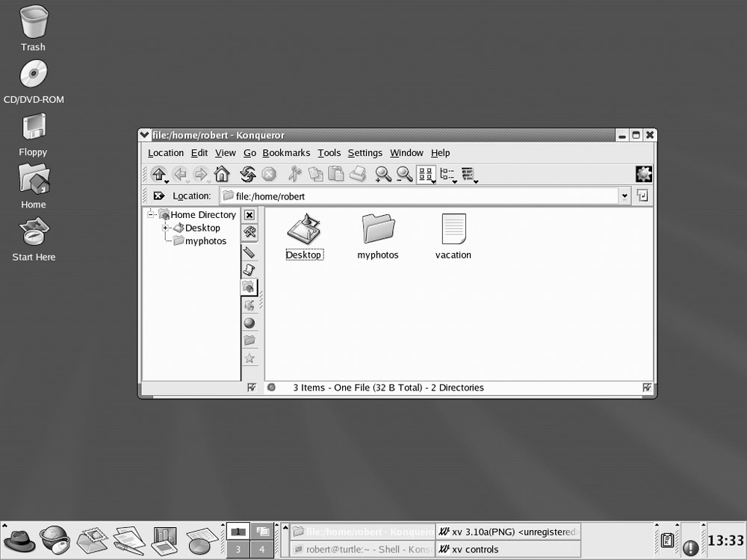The height and width of the screenshot is (560, 747).
Task: Toggle the link-view checkbox in sidebar status bar
Action: click(x=252, y=388)
